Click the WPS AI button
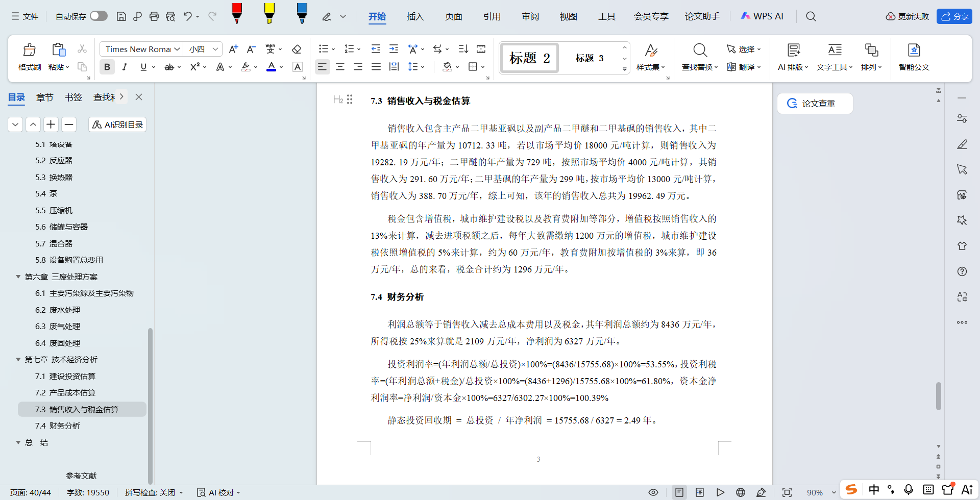The image size is (980, 500). click(x=762, y=16)
